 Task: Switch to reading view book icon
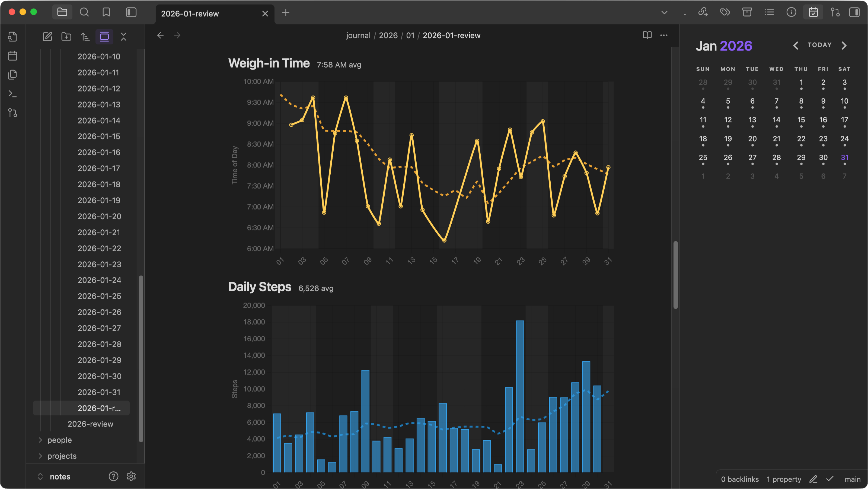[x=647, y=35]
